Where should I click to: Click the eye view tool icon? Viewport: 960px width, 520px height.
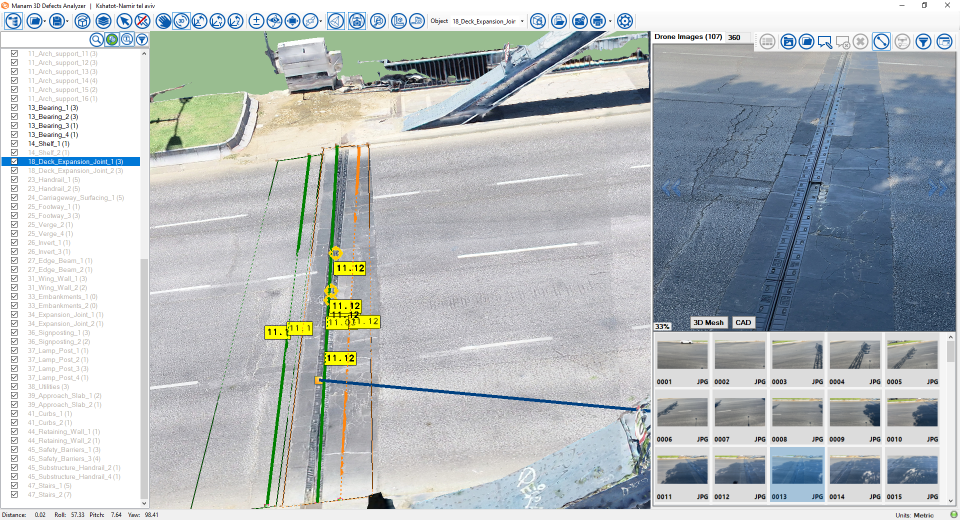tap(274, 21)
